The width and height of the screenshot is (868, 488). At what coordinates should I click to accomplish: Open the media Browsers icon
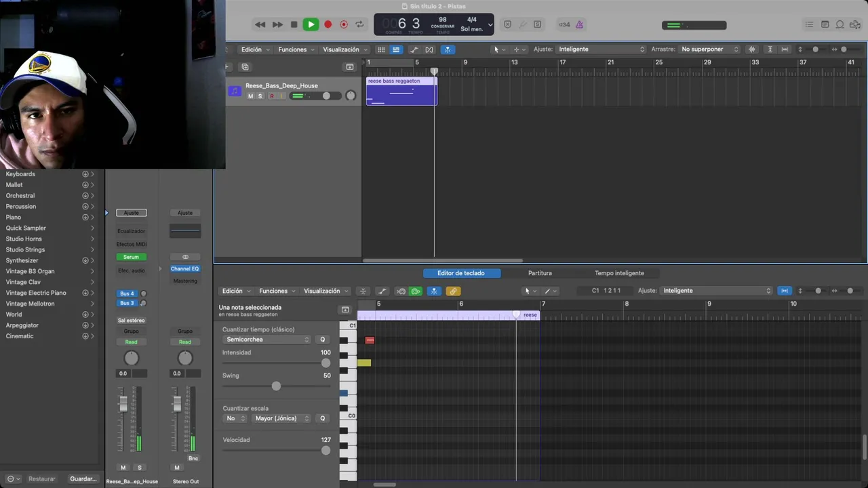pos(856,24)
